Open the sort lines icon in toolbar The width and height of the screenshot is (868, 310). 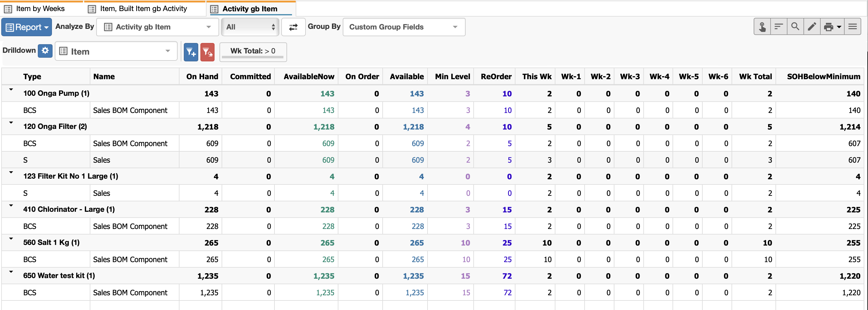(x=779, y=27)
